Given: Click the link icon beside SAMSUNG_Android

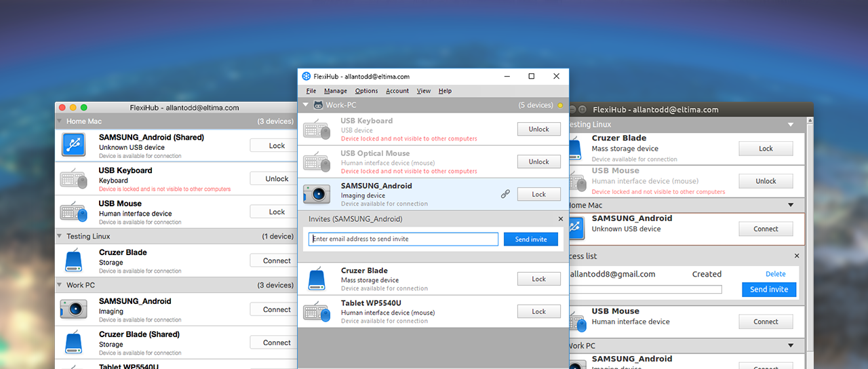Looking at the screenshot, I should pos(505,194).
